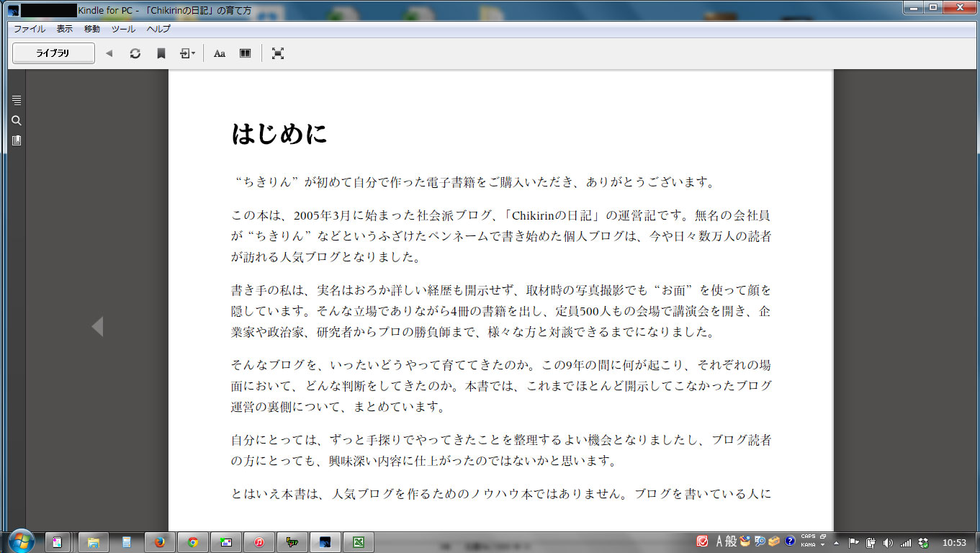Viewport: 980px width, 553px height.
Task: Toggle IME input mode A indicator
Action: [x=719, y=541]
